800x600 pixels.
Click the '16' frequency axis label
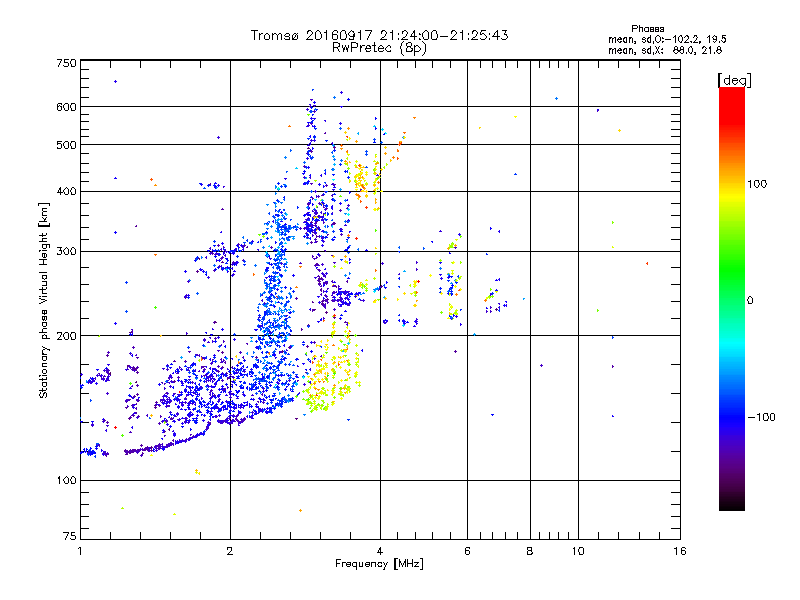coord(680,551)
